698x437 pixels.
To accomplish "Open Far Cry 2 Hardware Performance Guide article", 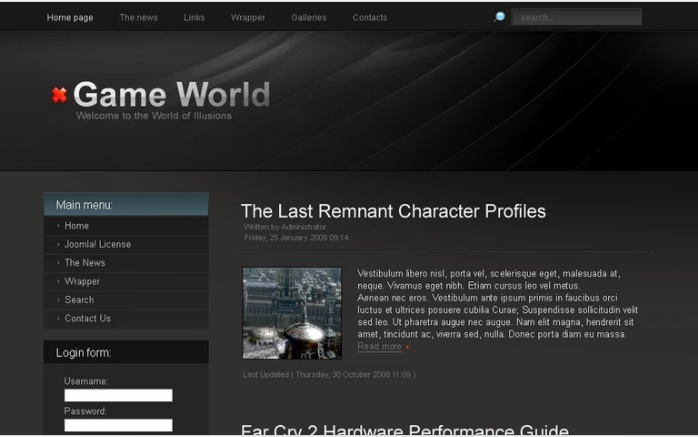I will coord(405,429).
